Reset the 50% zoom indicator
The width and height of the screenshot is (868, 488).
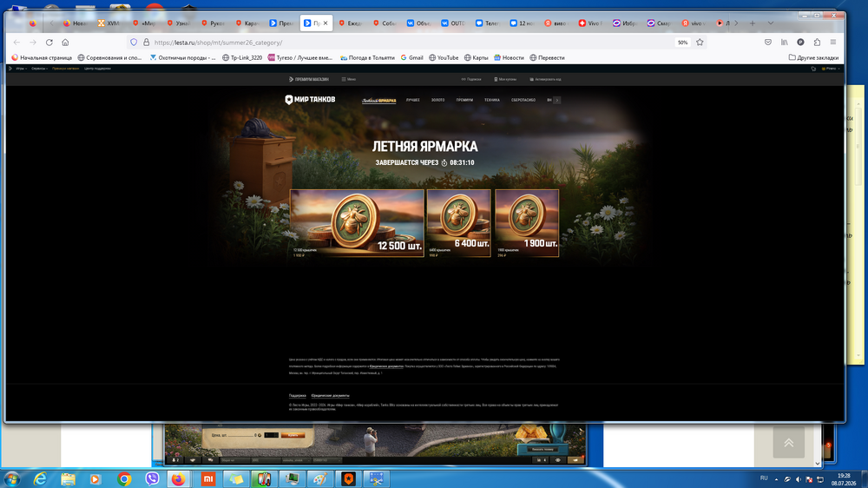(x=682, y=42)
